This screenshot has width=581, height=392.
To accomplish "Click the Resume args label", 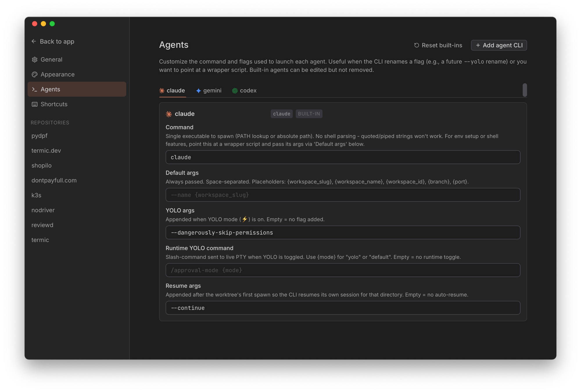I will 183,286.
